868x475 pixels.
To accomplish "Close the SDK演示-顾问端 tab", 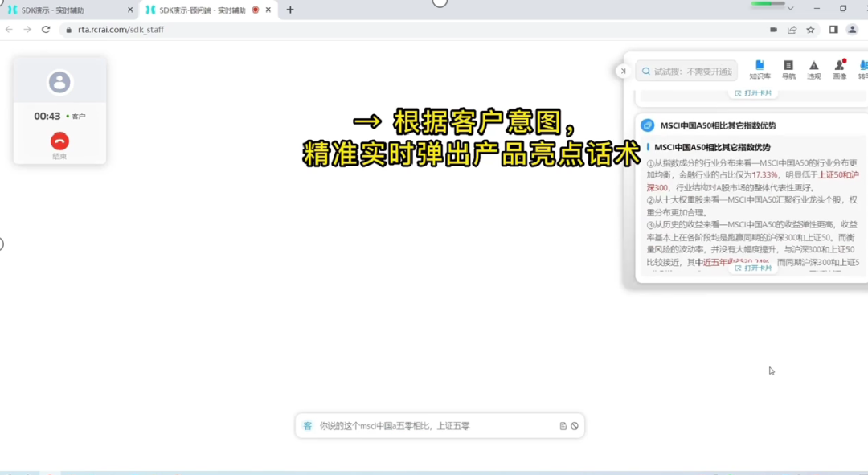I will 268,10.
